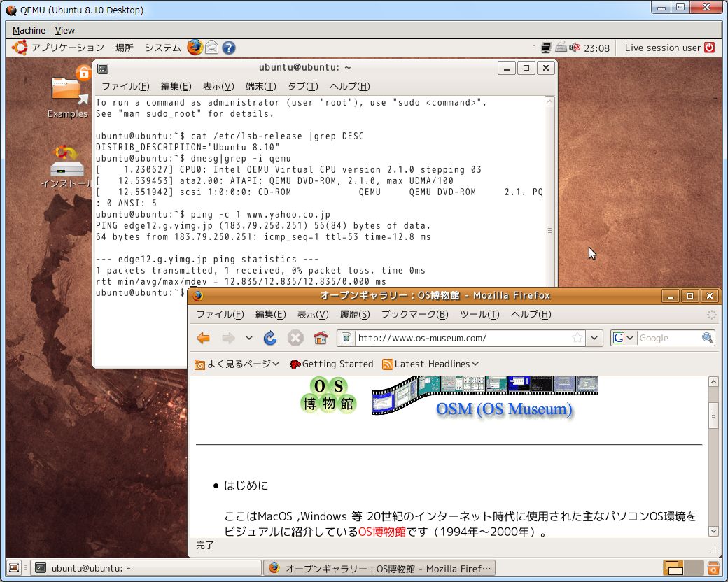Open Firefox ヘルプ(H) help menu
The width and height of the screenshot is (728, 582).
531,314
